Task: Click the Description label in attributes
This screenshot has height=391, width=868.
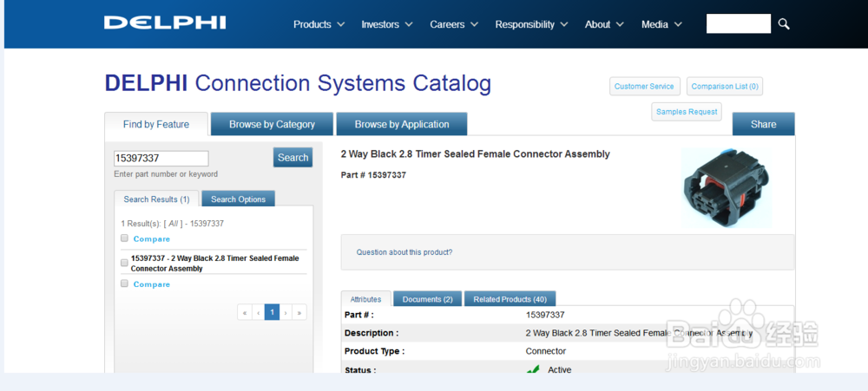Action: 372,334
